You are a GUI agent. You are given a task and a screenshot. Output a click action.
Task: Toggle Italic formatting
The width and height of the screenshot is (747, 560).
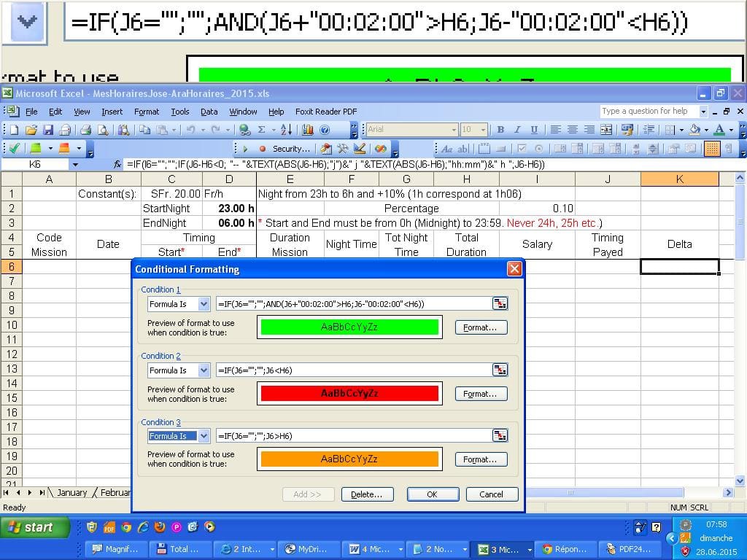click(x=517, y=130)
